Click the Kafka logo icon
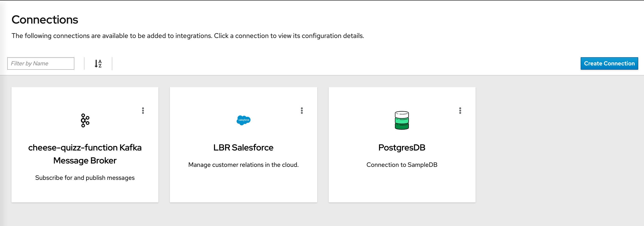The width and height of the screenshot is (644, 226). (x=85, y=120)
